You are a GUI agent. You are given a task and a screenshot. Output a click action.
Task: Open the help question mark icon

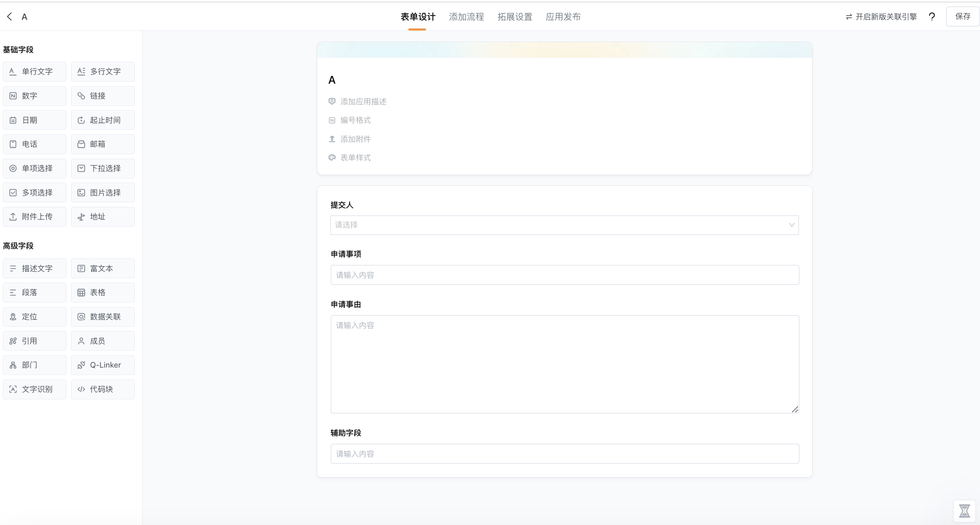pos(932,16)
